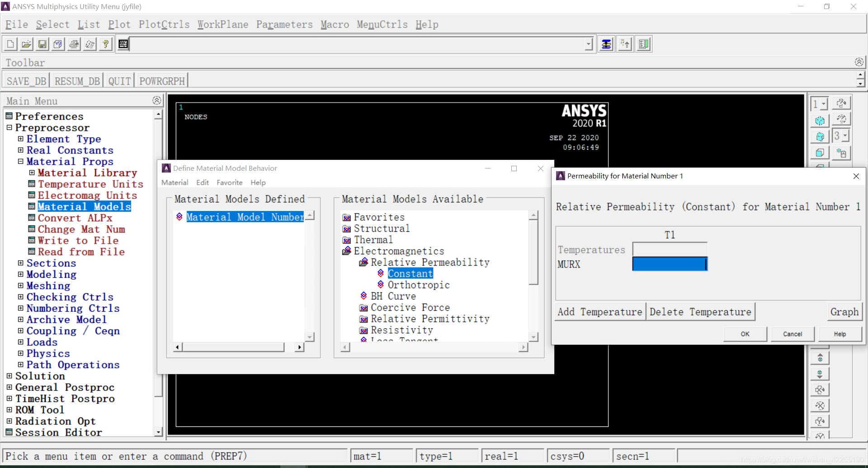Open the PlotCtrls menu

(164, 24)
